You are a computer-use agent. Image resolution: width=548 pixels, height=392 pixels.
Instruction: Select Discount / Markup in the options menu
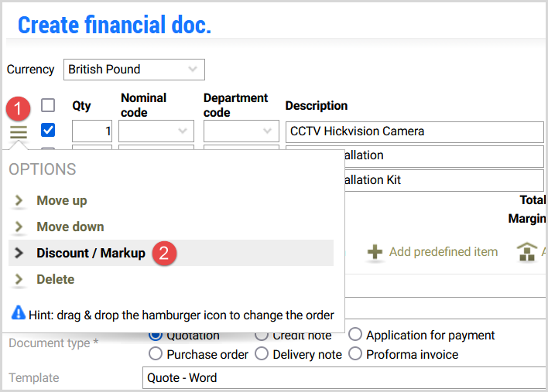pos(91,254)
